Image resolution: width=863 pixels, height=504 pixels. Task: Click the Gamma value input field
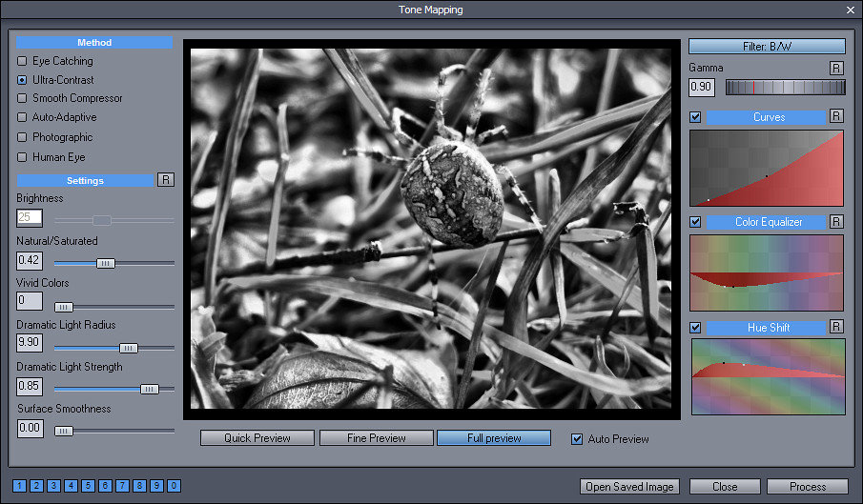(701, 88)
